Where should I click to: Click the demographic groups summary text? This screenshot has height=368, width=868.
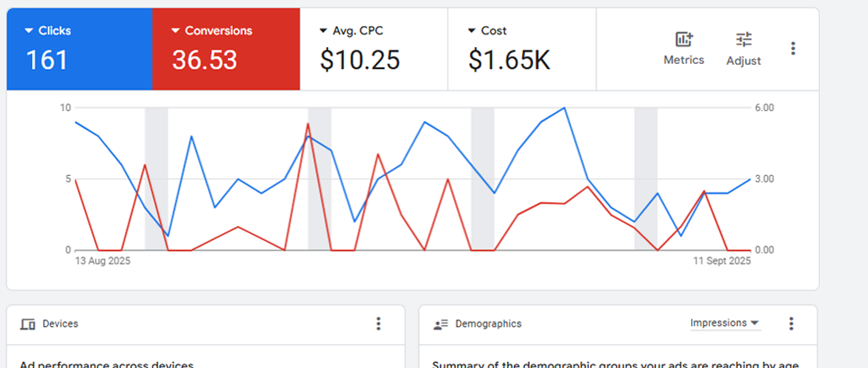pyautogui.click(x=615, y=365)
